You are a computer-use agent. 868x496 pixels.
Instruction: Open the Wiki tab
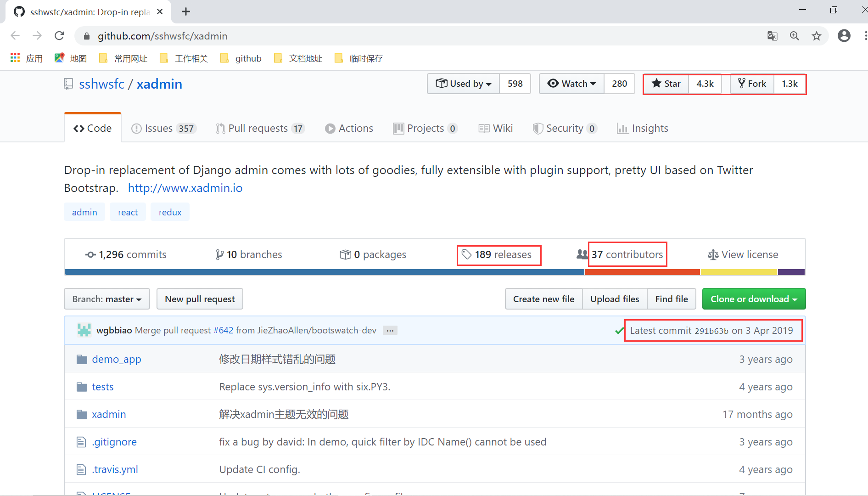coord(496,128)
